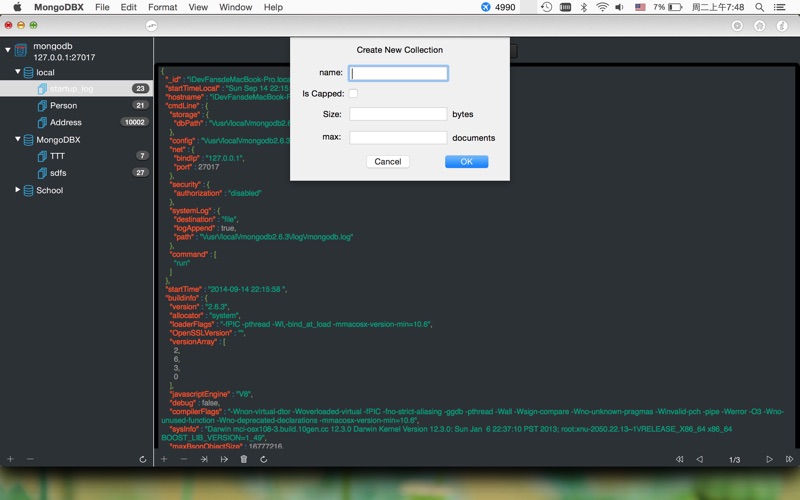This screenshot has width=800, height=500.
Task: Open Spotlight search in the menu bar
Action: click(x=759, y=7)
